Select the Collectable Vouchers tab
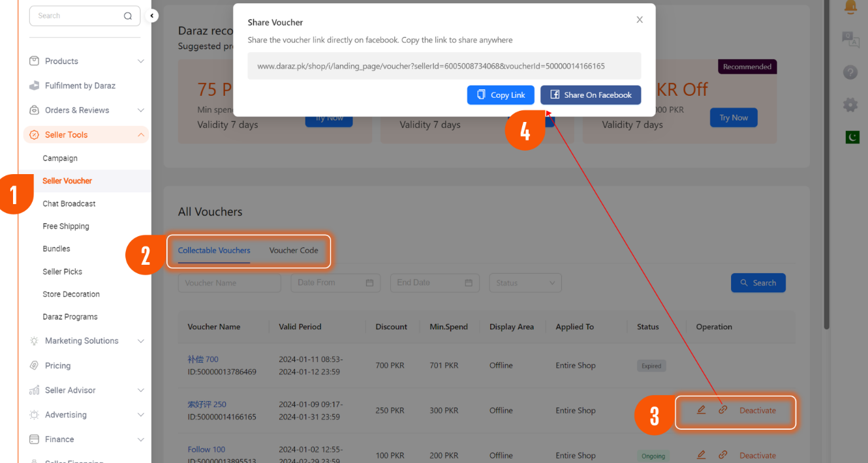 pyautogui.click(x=214, y=250)
